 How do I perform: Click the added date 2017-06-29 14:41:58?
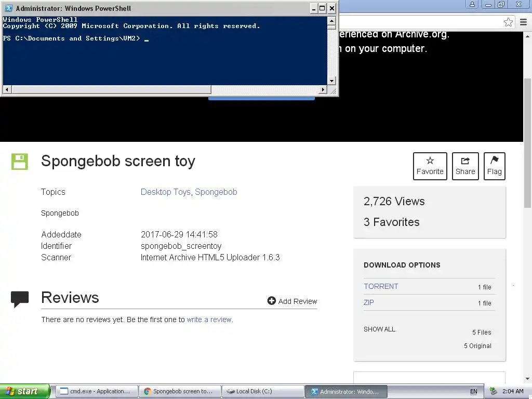[179, 234]
